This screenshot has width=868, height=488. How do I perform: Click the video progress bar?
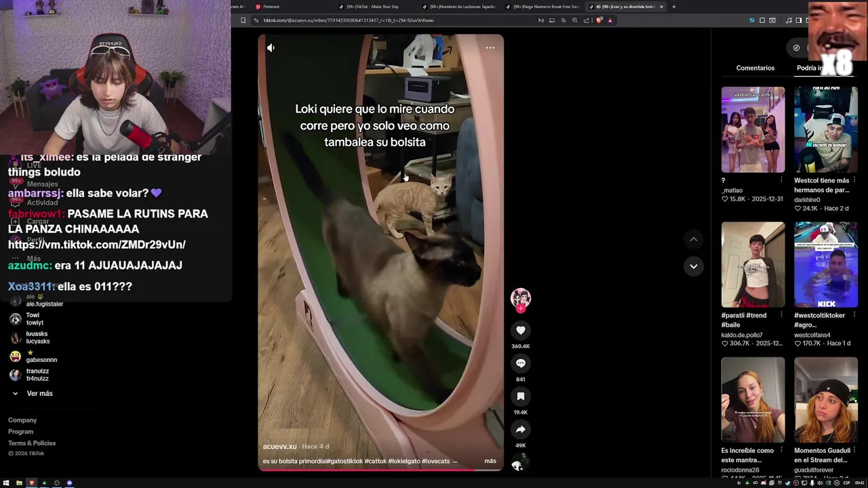(380, 469)
